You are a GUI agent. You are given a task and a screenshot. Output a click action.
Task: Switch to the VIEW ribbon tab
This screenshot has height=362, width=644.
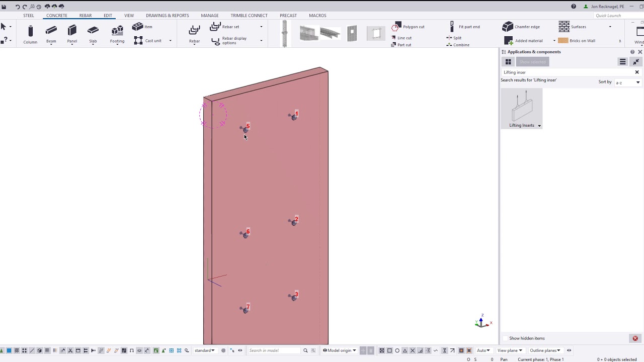[129, 16]
